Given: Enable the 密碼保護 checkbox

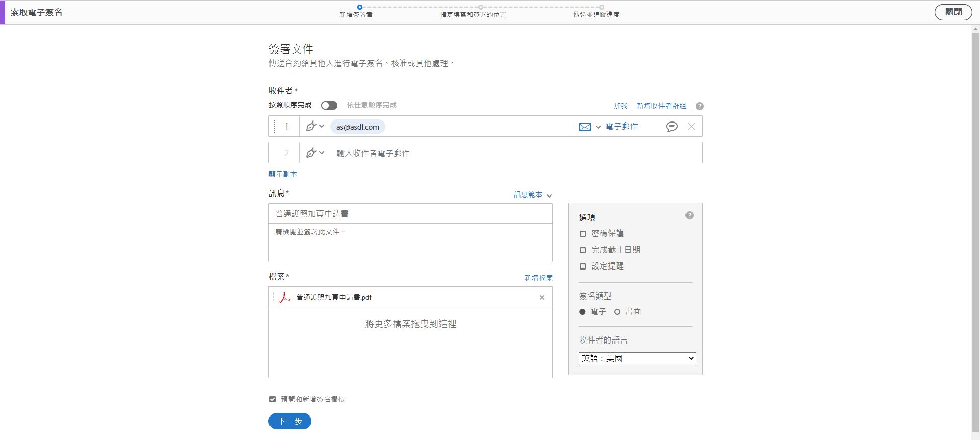Looking at the screenshot, I should coord(583,234).
